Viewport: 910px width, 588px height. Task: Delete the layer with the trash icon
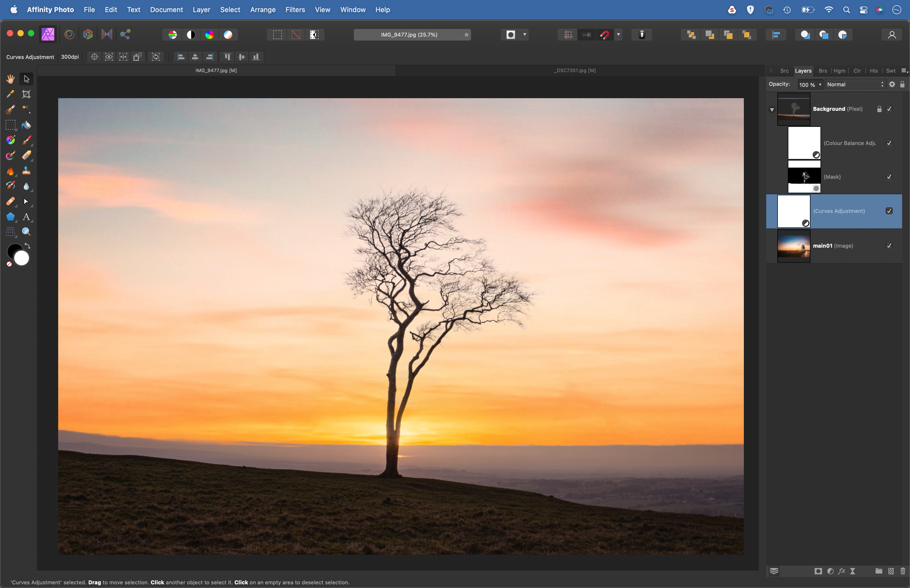pos(903,571)
